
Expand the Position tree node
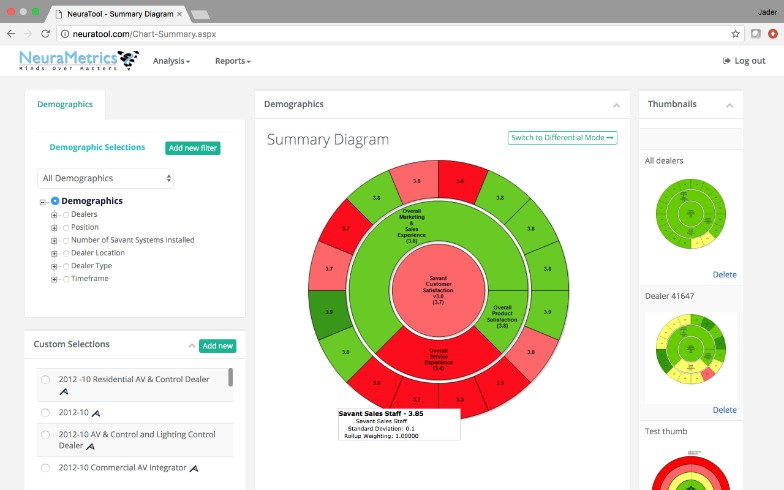tap(54, 228)
